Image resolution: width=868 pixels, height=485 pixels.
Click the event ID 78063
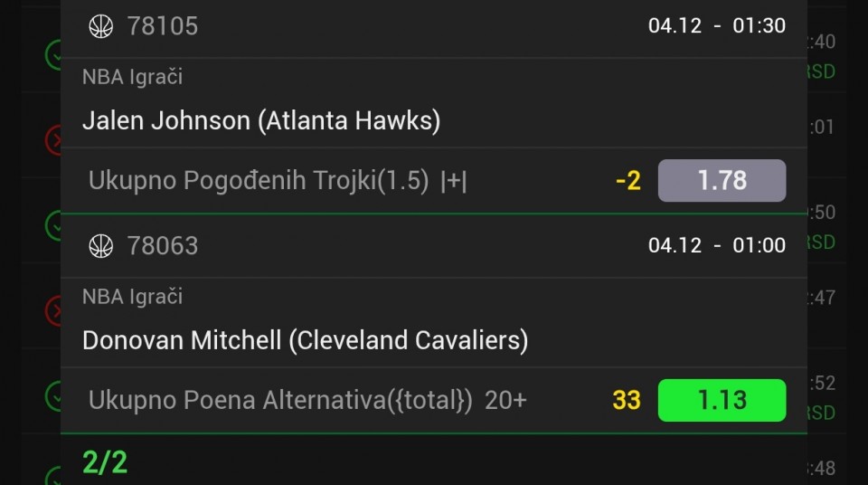point(163,246)
